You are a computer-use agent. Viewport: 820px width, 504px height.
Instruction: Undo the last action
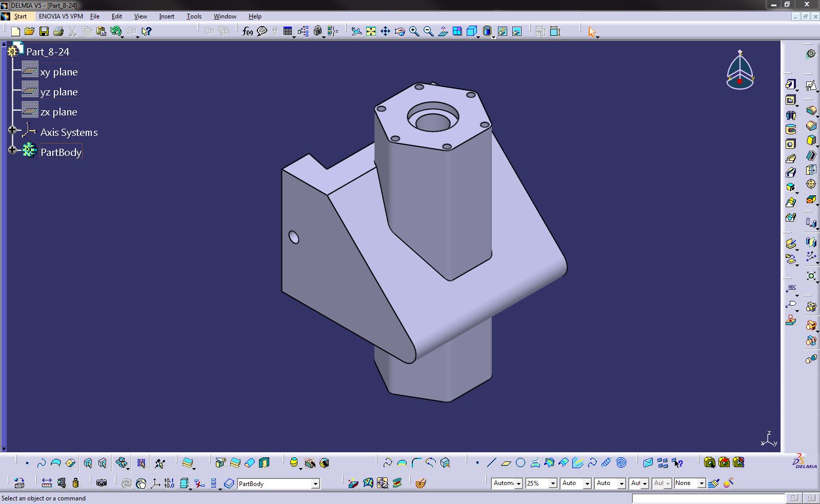[x=115, y=31]
